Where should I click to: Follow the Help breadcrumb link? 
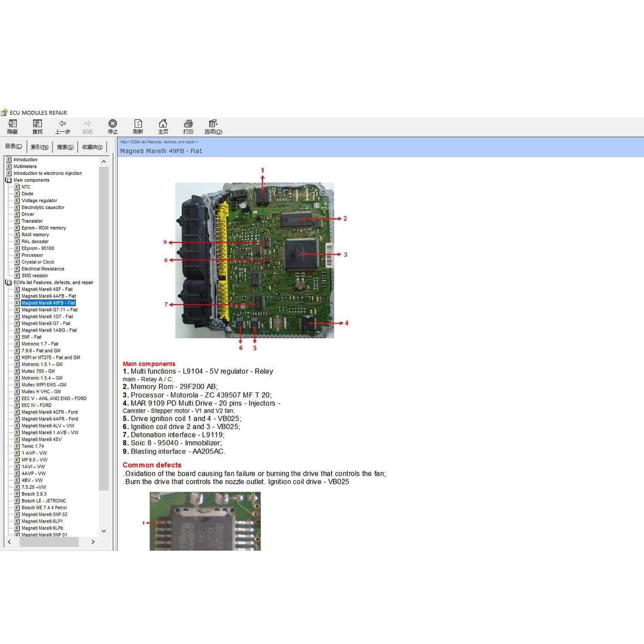[124, 142]
